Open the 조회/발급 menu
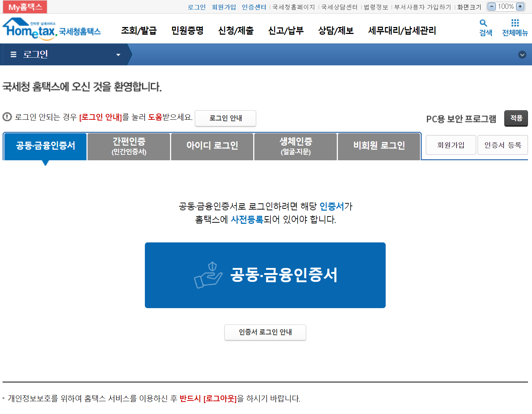The width and height of the screenshot is (532, 414). (x=139, y=31)
